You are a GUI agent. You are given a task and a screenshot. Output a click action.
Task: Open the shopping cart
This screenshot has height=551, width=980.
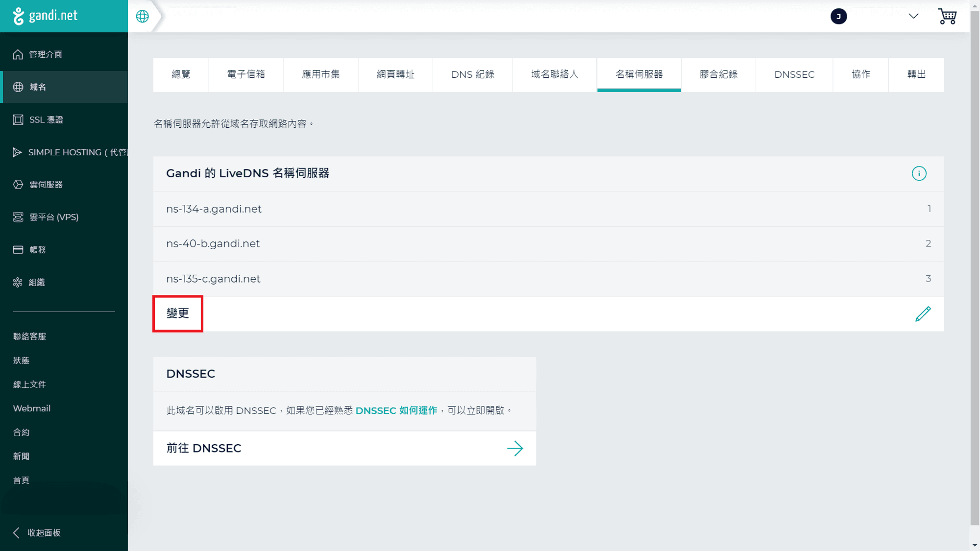tap(947, 16)
